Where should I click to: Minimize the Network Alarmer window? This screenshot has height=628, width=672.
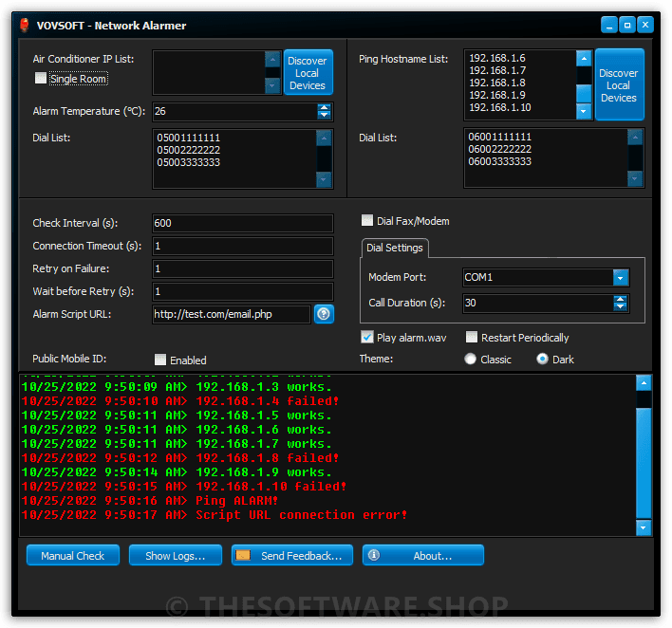coord(609,25)
